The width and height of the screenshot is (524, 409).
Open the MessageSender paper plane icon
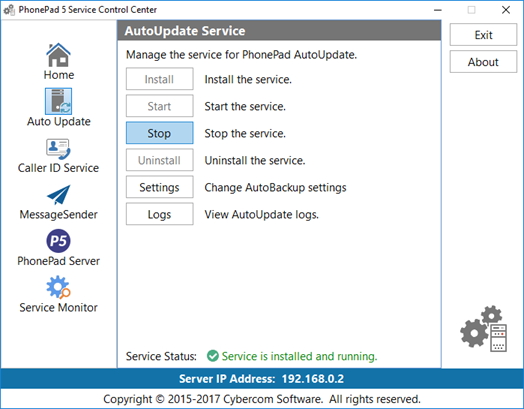[x=59, y=194]
